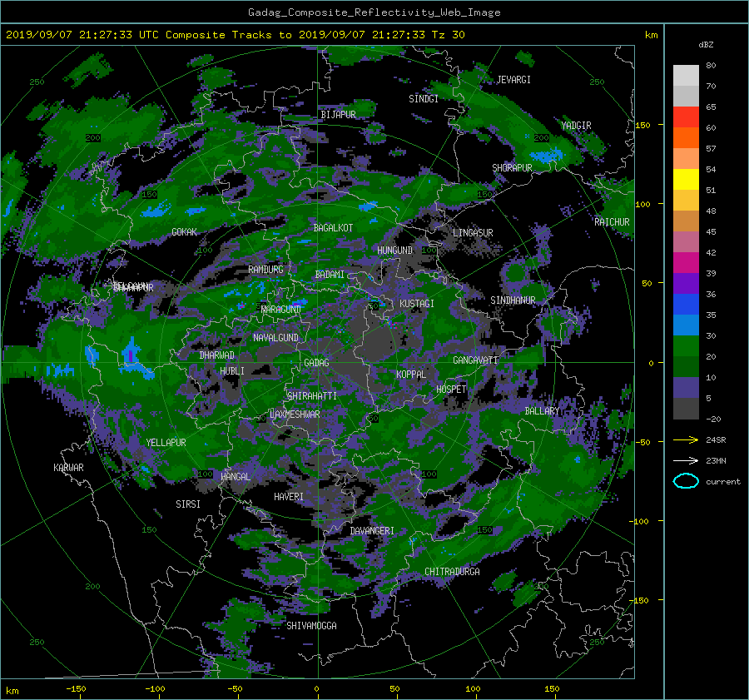Click the LINGASUR city label

[x=473, y=233]
